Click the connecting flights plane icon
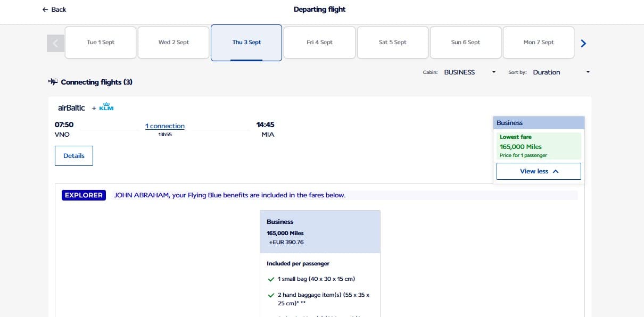This screenshot has height=317, width=644. point(53,82)
